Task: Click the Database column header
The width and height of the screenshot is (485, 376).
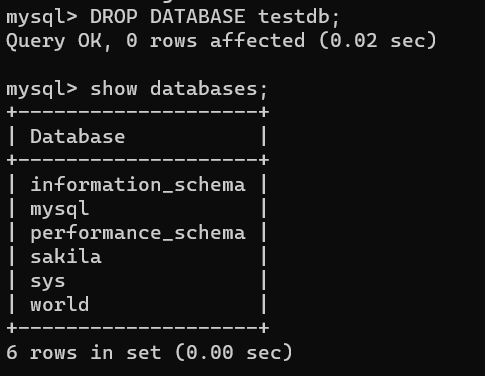Action: [77, 137]
